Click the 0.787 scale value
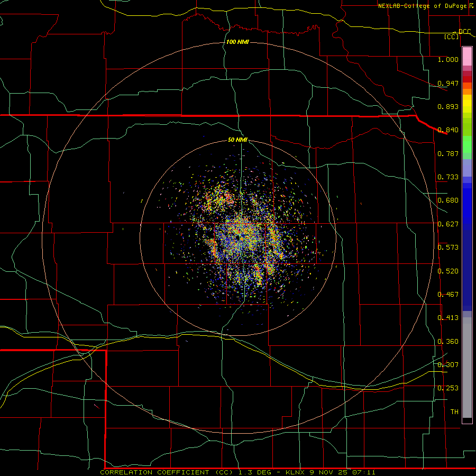The image size is (476, 476). pyautogui.click(x=448, y=153)
